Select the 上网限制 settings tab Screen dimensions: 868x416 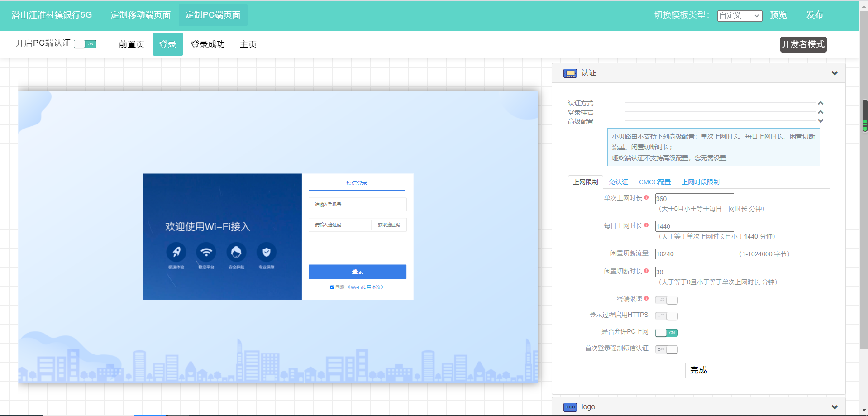pos(586,182)
